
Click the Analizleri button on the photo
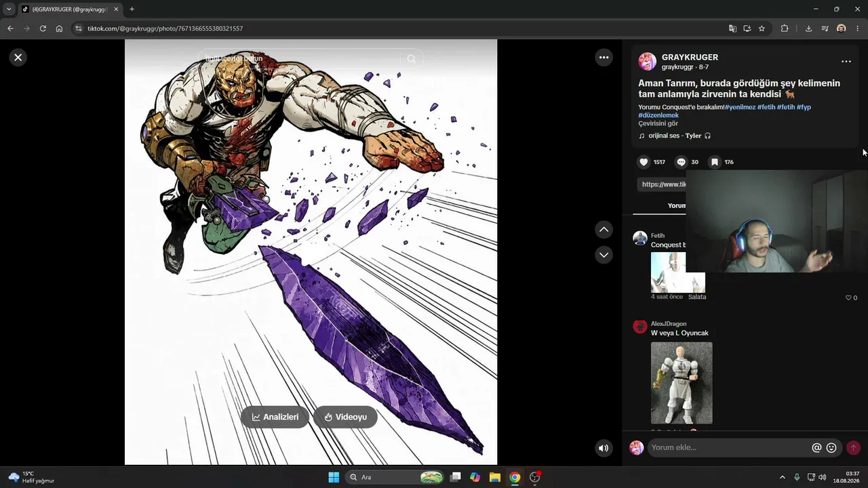click(x=275, y=417)
